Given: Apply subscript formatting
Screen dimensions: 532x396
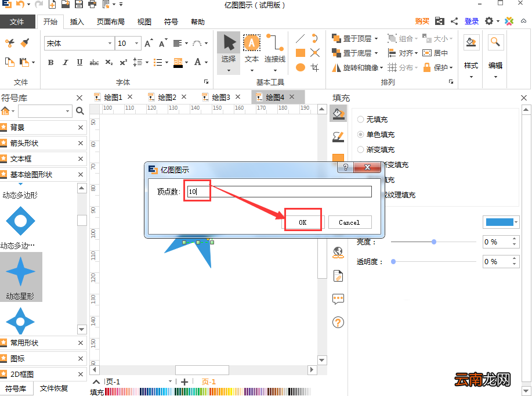Looking at the screenshot, I should 108,63.
